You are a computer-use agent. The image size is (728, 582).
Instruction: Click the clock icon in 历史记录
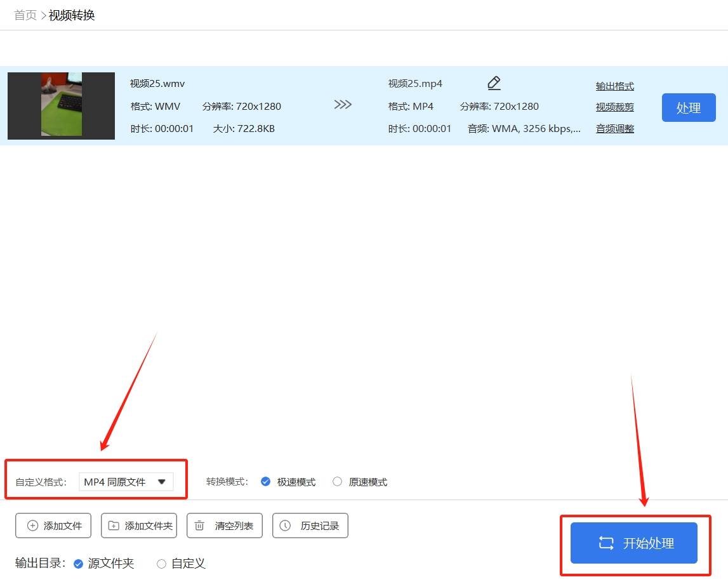pos(285,526)
